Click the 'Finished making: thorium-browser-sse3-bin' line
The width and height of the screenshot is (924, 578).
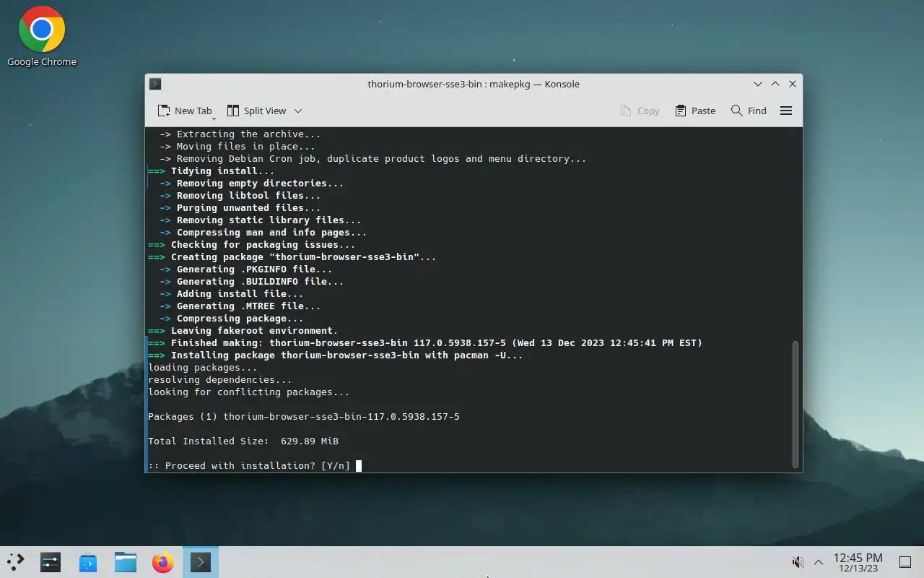point(425,342)
